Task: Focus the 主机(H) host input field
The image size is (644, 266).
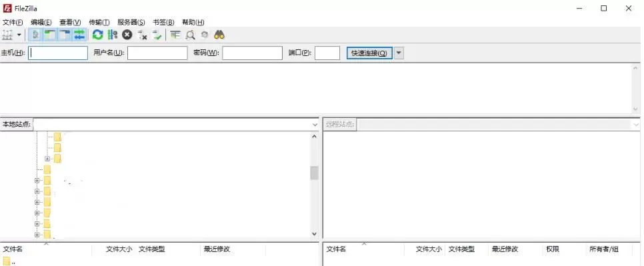Action: tap(58, 53)
